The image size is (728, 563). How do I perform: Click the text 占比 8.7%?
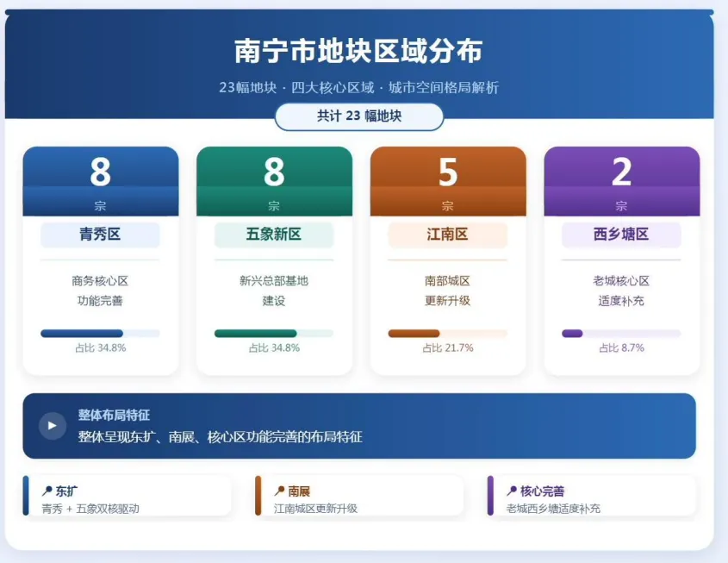[622, 348]
